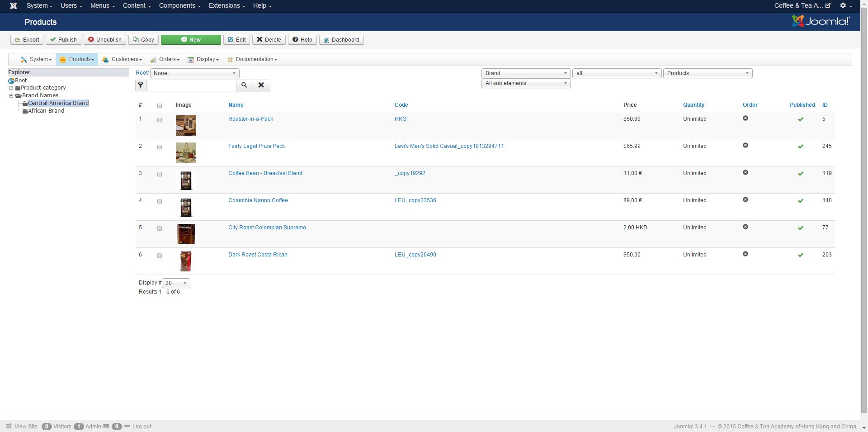868x432 pixels.
Task: Click the Joomla logo icon in top bar
Action: pos(14,6)
